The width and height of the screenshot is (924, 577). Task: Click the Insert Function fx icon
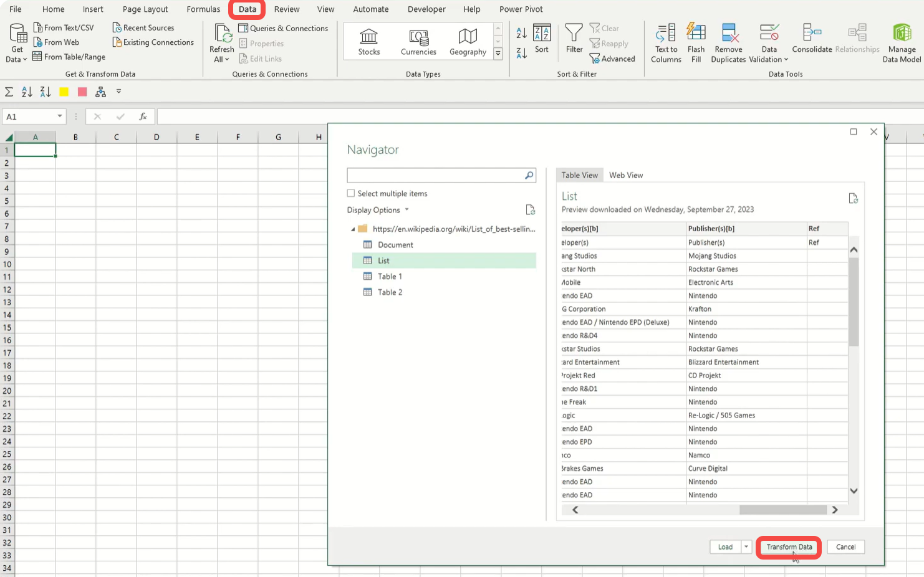tap(143, 117)
